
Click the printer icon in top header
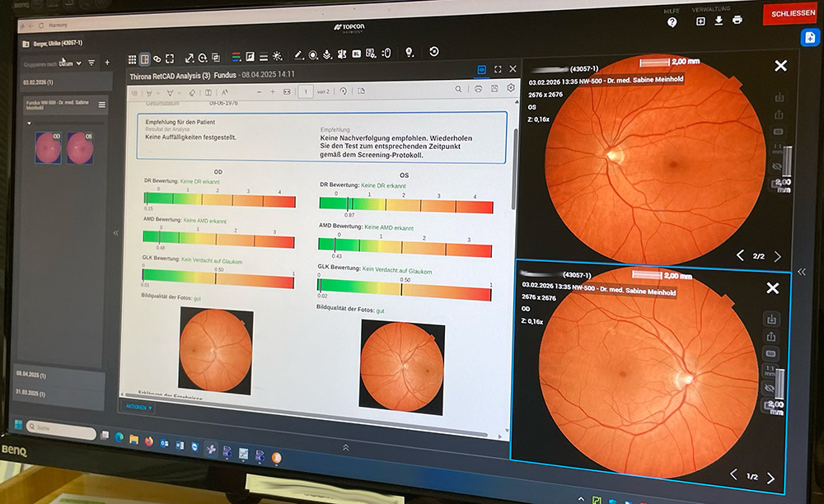pyautogui.click(x=737, y=20)
